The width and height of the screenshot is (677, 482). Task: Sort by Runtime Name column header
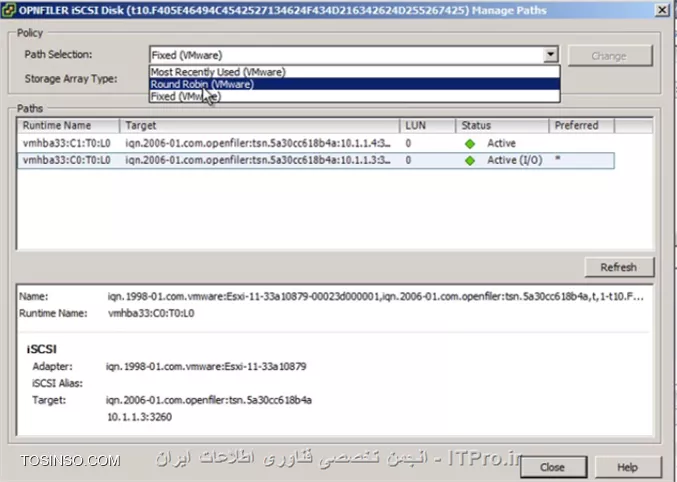coord(68,126)
